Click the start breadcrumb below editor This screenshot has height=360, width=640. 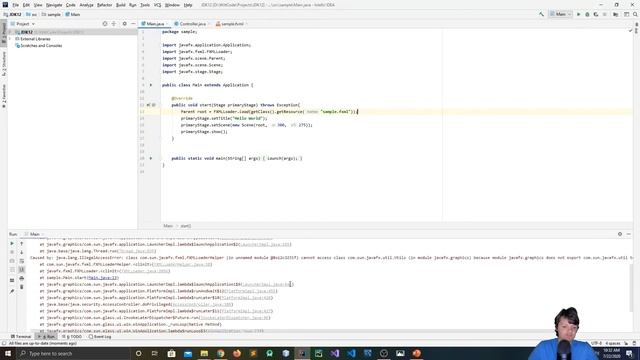[186, 226]
